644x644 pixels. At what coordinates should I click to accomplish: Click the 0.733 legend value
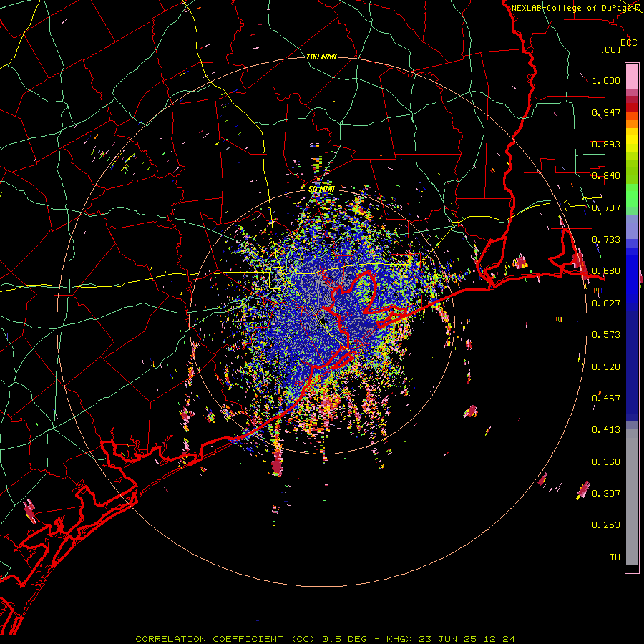[606, 240]
